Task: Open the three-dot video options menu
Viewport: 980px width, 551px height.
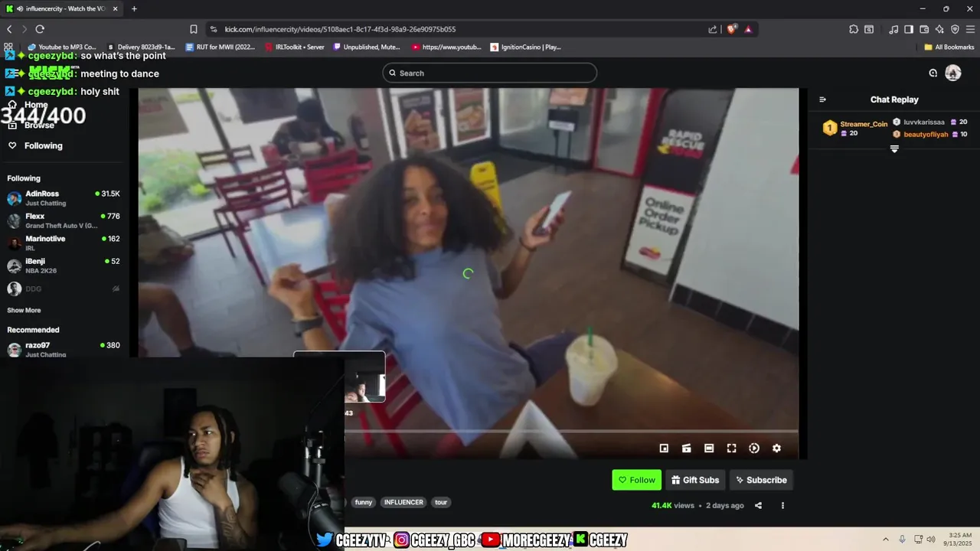Action: (x=782, y=505)
